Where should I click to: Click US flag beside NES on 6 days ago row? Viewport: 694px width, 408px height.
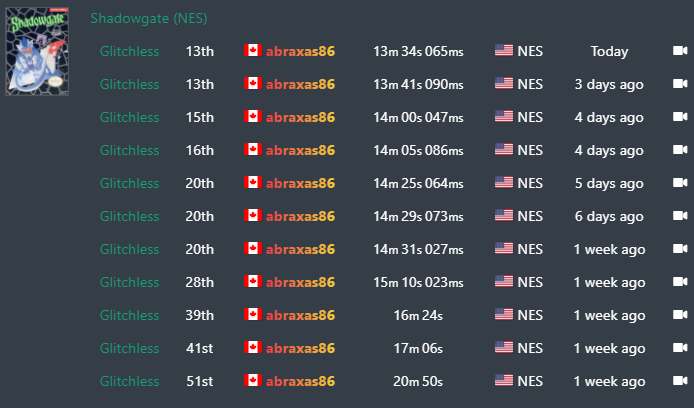pos(504,216)
